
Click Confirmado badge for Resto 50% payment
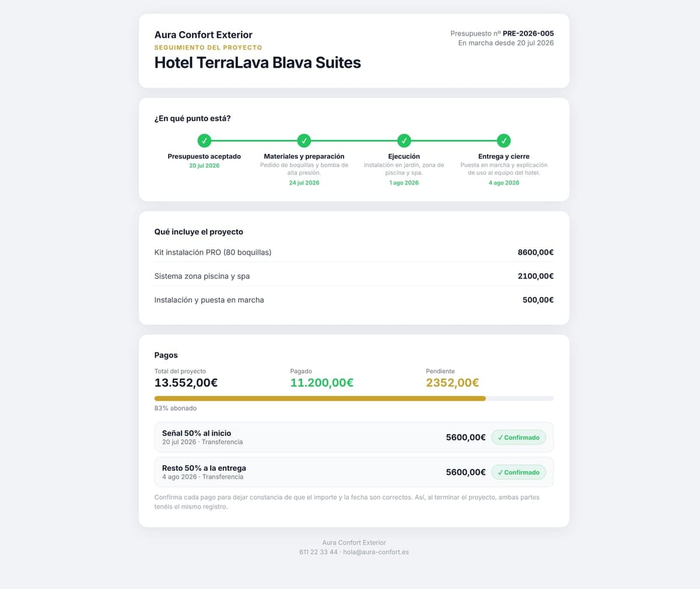tap(519, 472)
